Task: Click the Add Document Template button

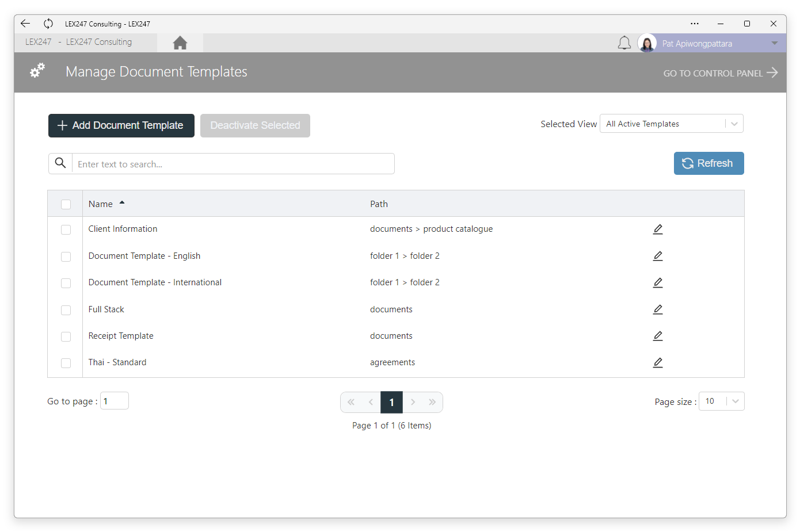Action: [121, 125]
